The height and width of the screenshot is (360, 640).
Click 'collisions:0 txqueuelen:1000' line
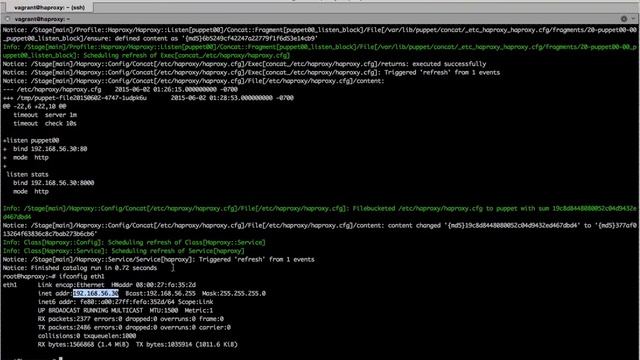(x=87, y=336)
